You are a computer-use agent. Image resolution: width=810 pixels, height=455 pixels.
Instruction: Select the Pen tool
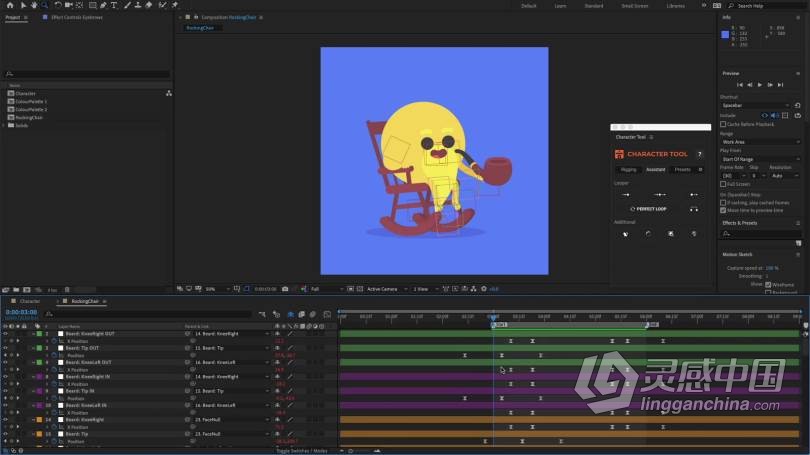103,5
